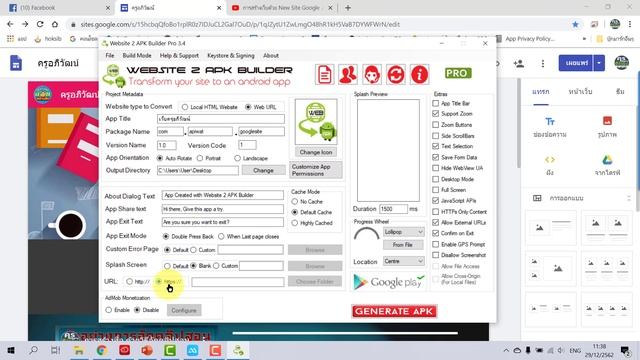
Task: Click the users icon in APK Builder header
Action: 348,75
